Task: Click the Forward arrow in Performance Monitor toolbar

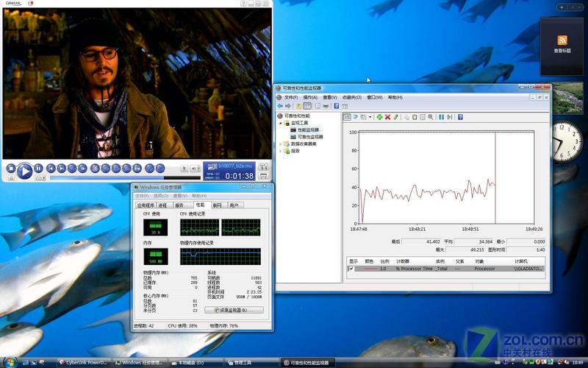Action: [x=288, y=106]
